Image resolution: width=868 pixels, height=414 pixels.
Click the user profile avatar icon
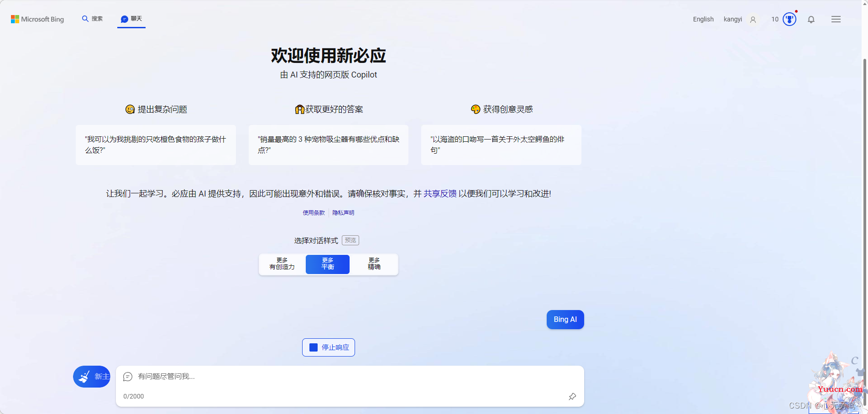coord(753,20)
